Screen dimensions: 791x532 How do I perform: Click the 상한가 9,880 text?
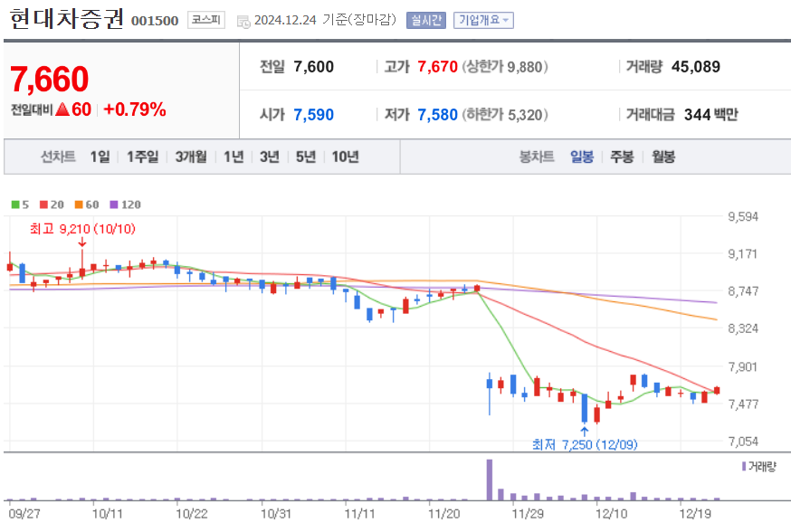pyautogui.click(x=505, y=67)
